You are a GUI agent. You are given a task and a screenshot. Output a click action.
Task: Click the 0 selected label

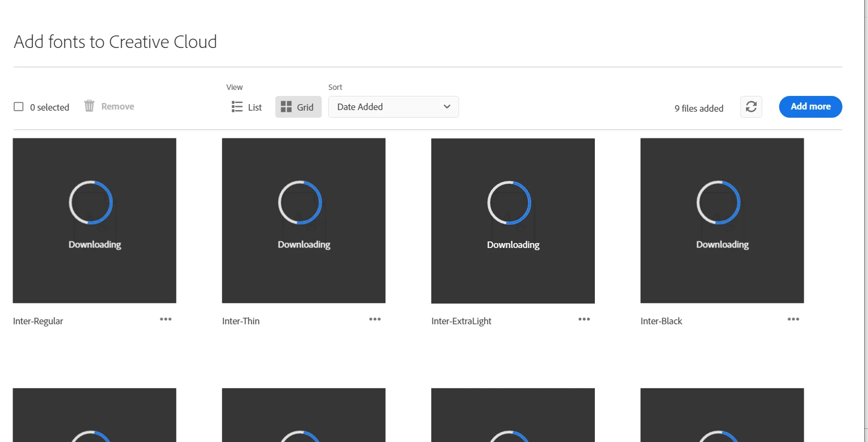[x=50, y=107]
